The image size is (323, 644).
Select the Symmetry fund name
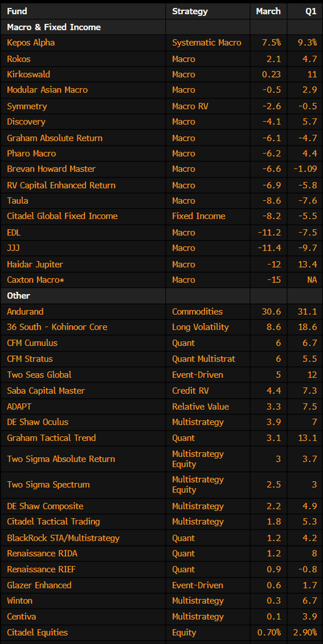27,106
